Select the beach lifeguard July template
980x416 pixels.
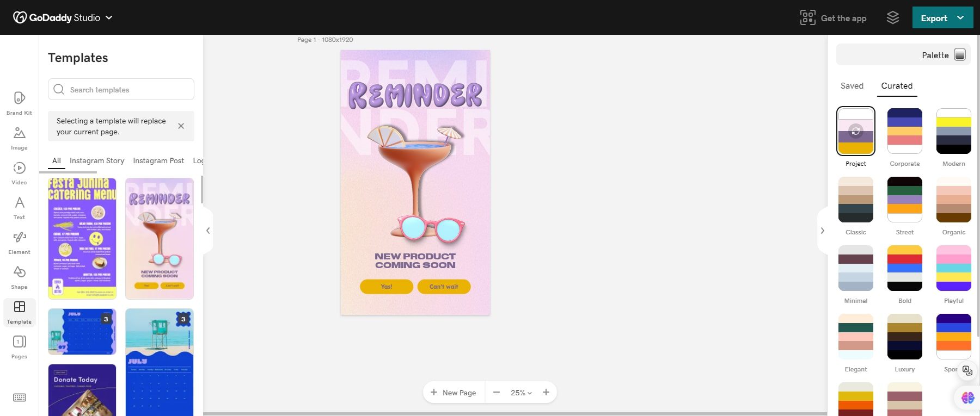[160, 362]
